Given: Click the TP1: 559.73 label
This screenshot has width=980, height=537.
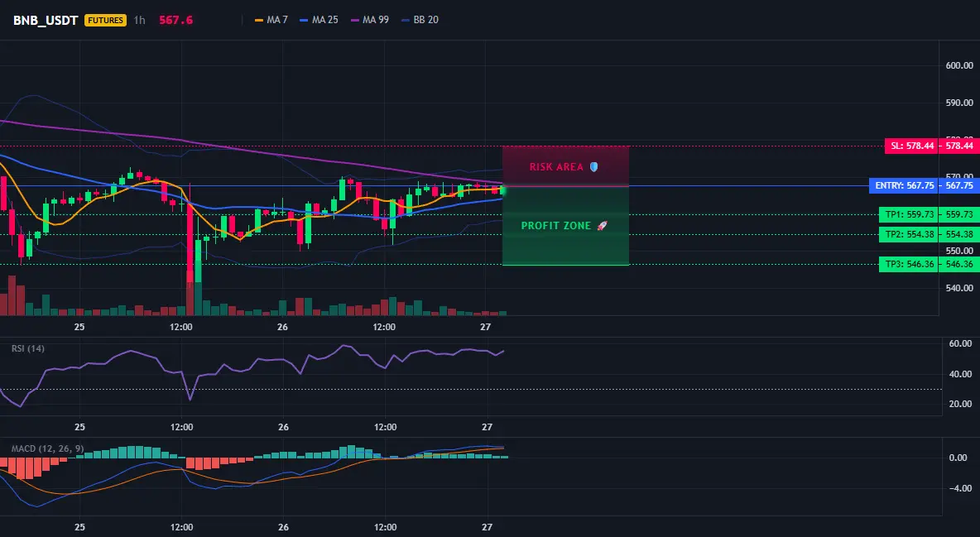Looking at the screenshot, I should click(910, 214).
